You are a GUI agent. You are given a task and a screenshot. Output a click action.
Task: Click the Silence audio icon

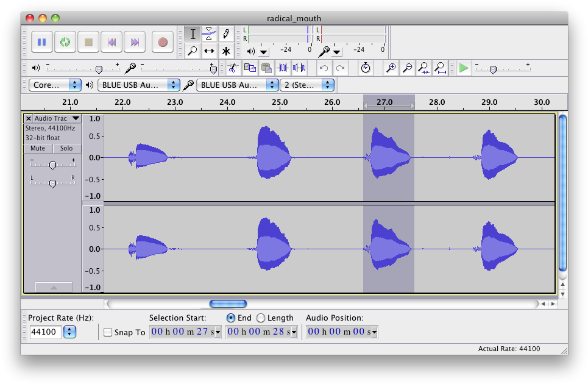tap(299, 68)
